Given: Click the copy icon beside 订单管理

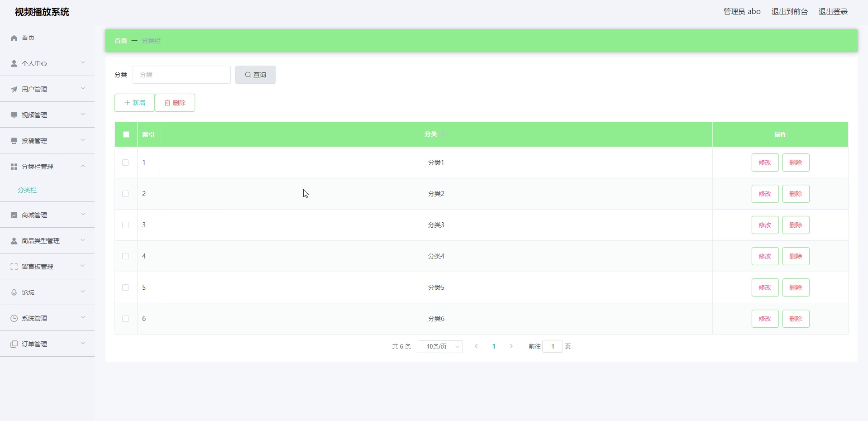Looking at the screenshot, I should pyautogui.click(x=14, y=344).
